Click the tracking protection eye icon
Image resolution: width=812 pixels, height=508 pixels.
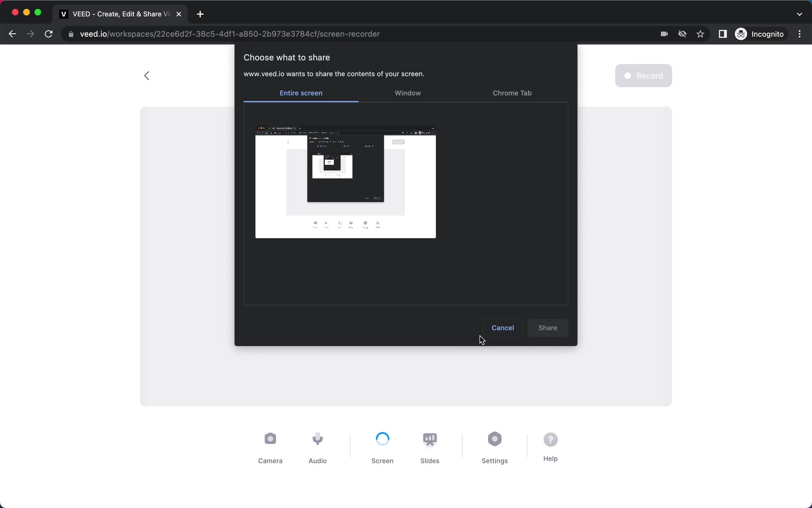[x=682, y=34]
